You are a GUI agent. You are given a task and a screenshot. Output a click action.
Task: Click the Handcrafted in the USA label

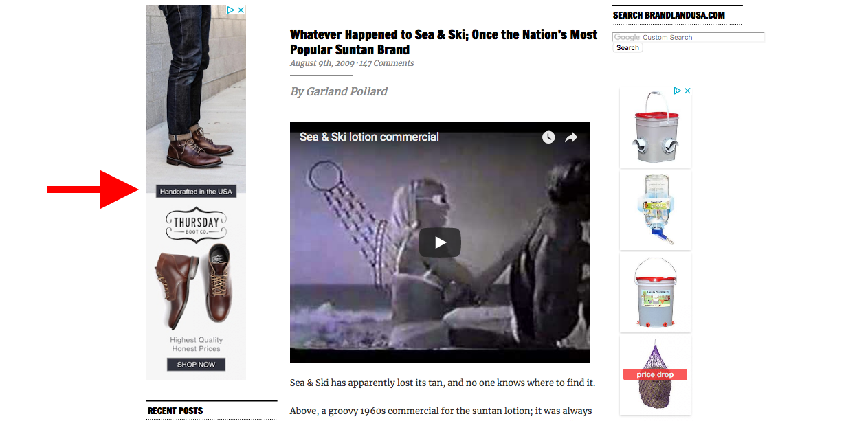(196, 192)
